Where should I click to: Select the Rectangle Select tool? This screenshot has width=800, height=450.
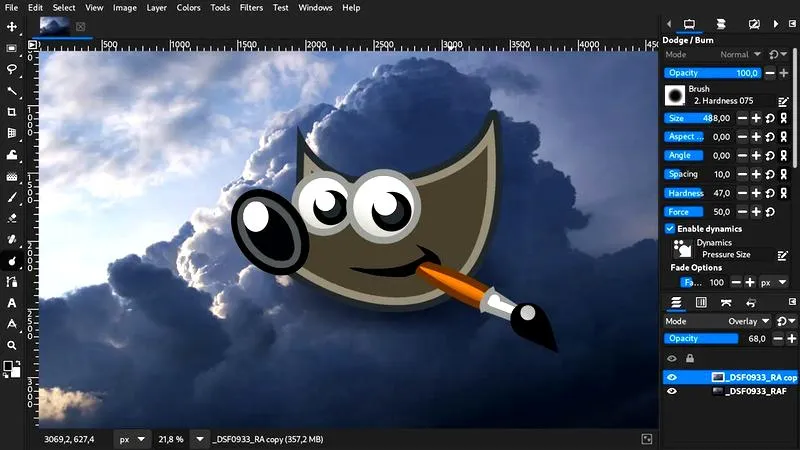point(12,48)
